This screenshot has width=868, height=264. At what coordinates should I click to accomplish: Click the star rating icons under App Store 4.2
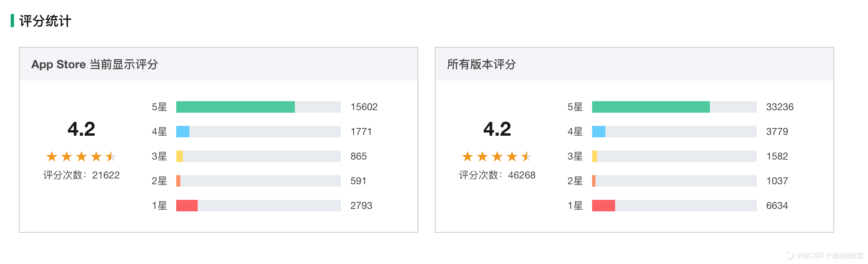(81, 156)
